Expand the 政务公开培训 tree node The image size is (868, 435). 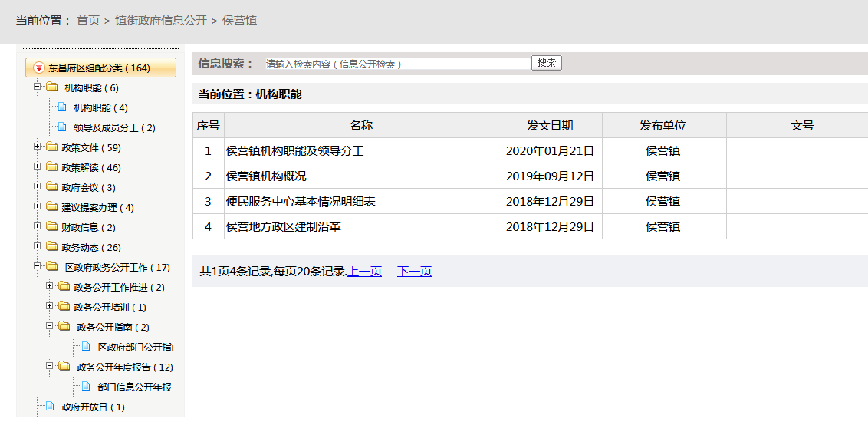point(50,307)
